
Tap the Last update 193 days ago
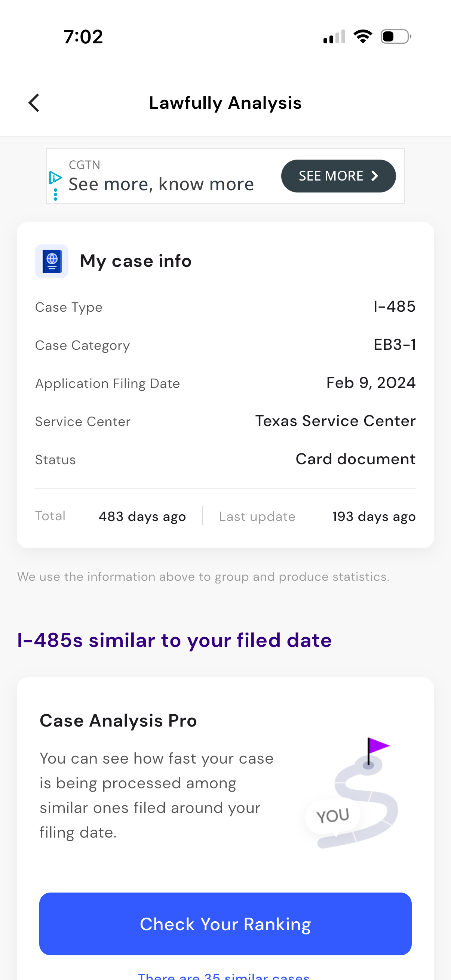(x=373, y=517)
